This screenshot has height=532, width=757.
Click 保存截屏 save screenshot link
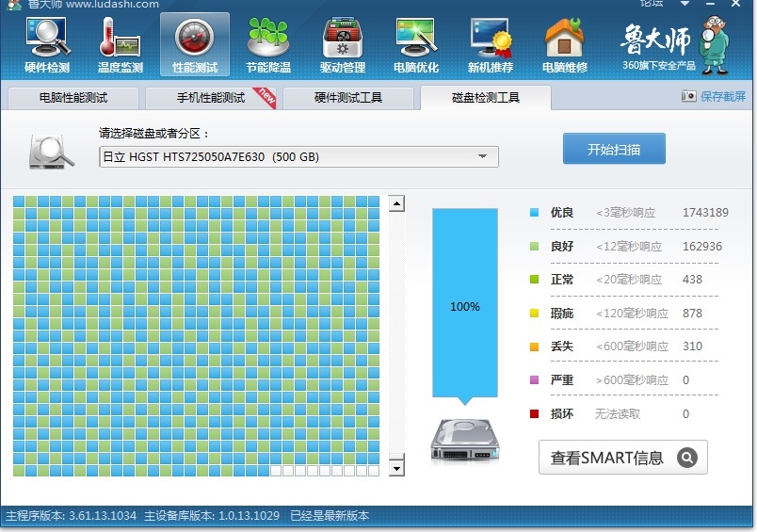click(723, 97)
